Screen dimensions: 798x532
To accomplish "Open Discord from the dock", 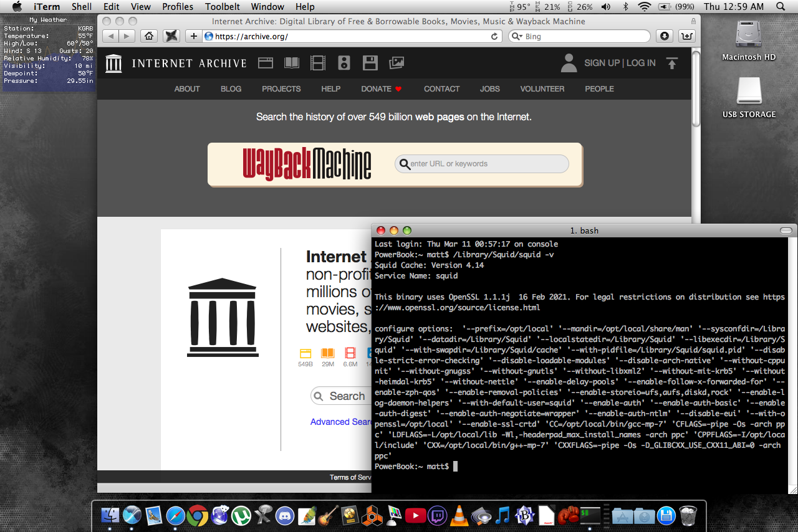I will (285, 515).
